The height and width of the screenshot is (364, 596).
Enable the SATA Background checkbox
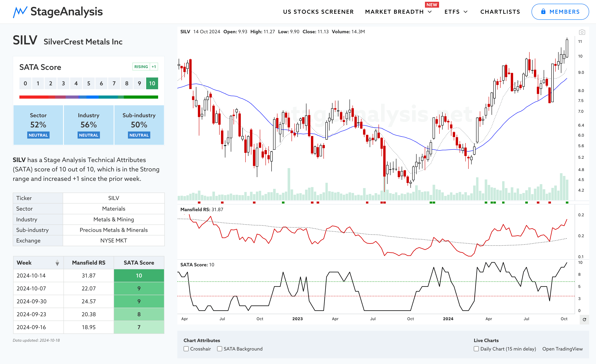click(x=219, y=349)
